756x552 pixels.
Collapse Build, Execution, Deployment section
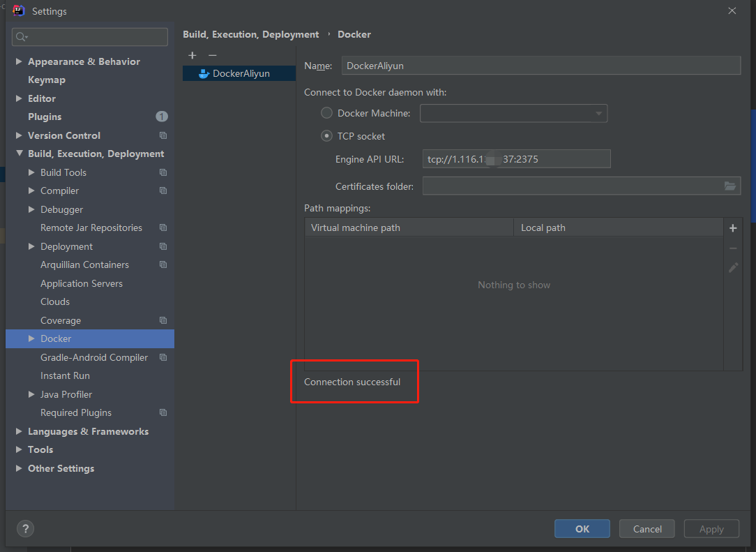(x=19, y=154)
